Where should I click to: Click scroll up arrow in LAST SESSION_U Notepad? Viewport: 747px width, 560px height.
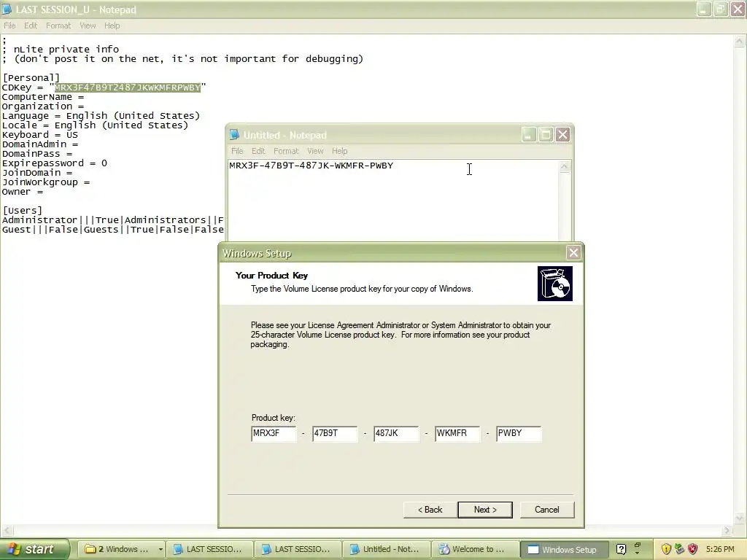(740, 42)
